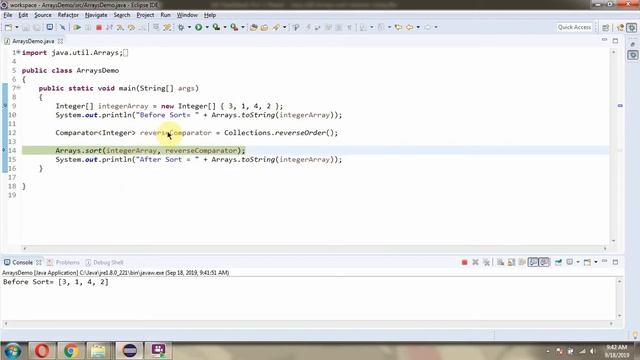
Task: Open the Refactor menu
Action: click(x=68, y=15)
